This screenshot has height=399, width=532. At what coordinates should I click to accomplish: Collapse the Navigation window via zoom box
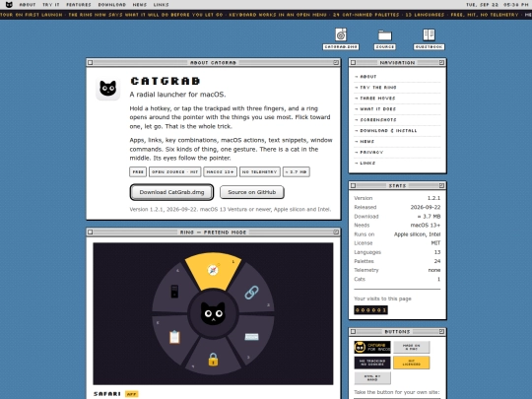pos(441,62)
